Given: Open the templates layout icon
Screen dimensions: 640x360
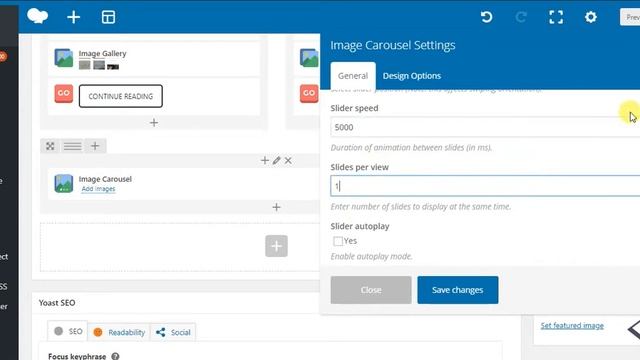Looking at the screenshot, I should [108, 17].
